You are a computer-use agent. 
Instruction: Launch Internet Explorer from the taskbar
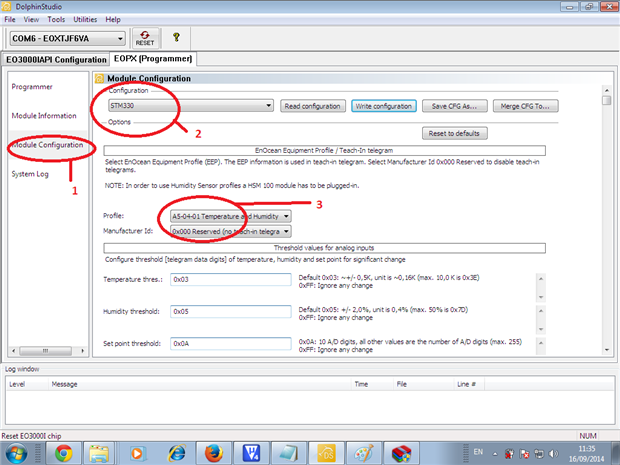[x=176, y=453]
